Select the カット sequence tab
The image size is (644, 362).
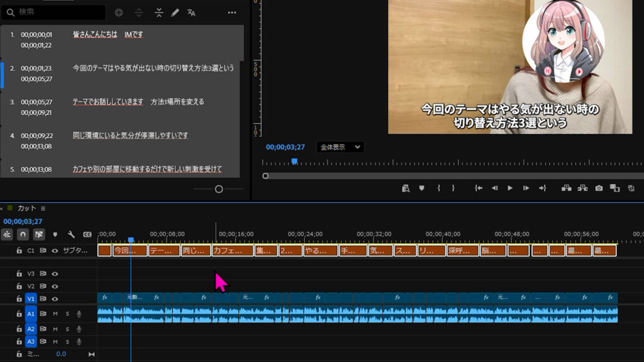26,208
